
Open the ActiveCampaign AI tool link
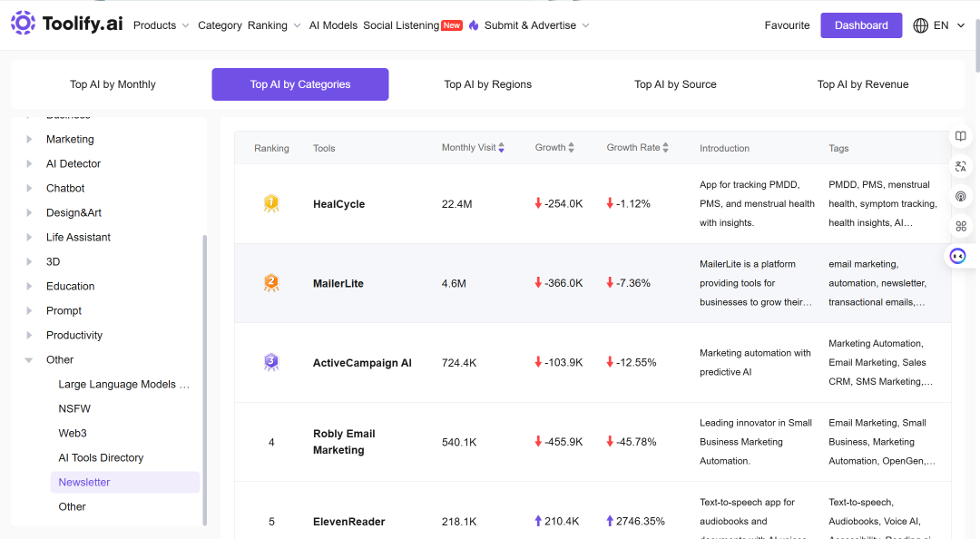[362, 363]
